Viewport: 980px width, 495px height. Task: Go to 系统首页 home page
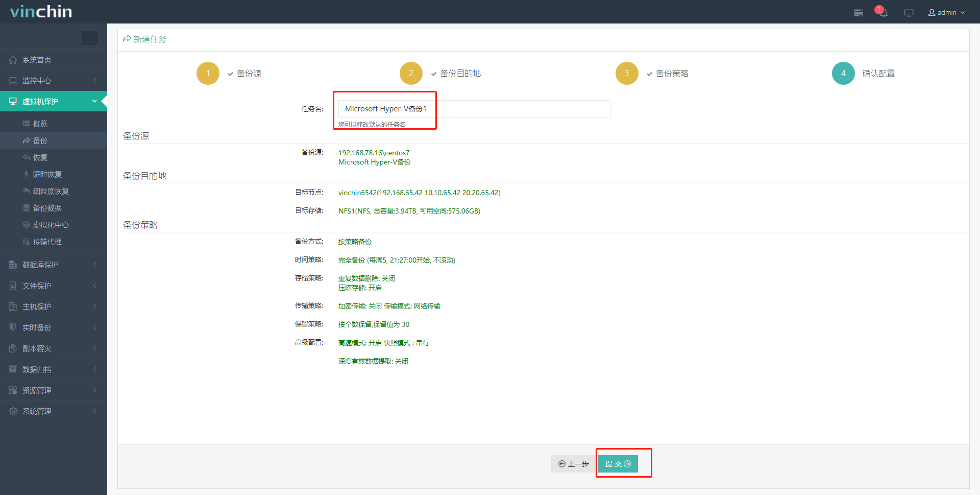(54, 60)
